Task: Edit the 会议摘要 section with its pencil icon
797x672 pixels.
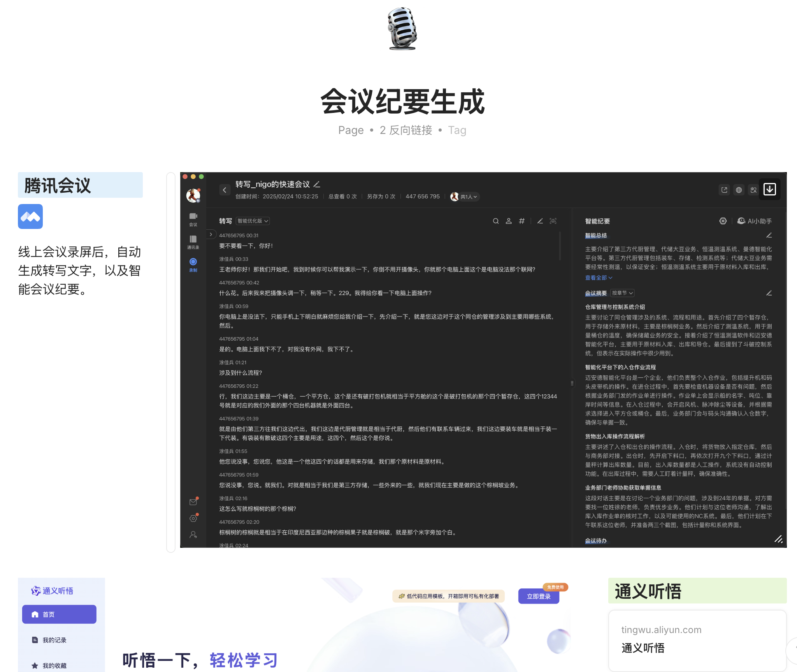Action: pyautogui.click(x=769, y=293)
